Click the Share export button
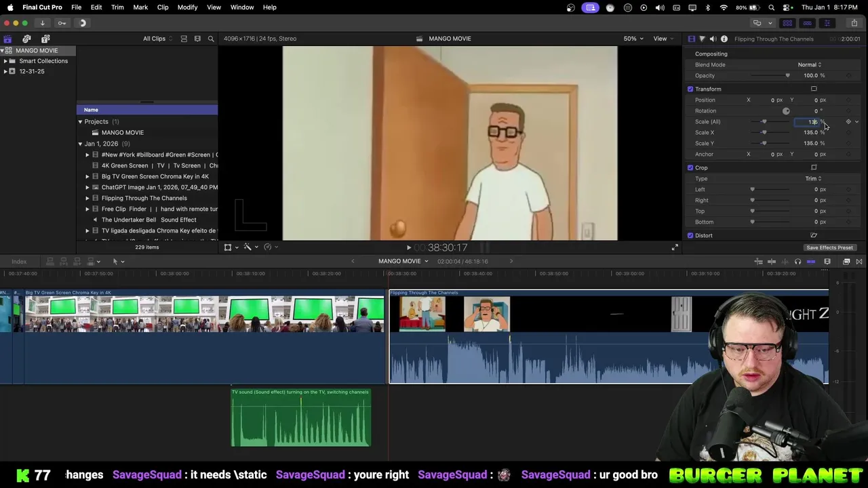Screen dimensions: 868x488 (x=854, y=23)
